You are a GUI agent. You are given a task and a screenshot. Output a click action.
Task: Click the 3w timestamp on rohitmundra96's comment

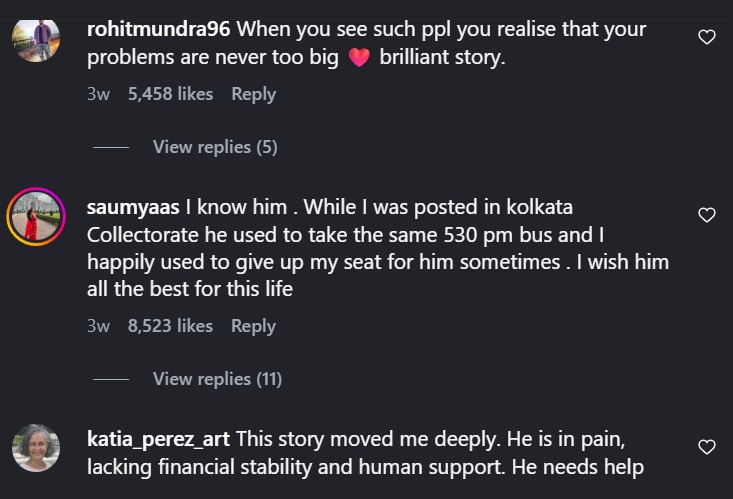(x=98, y=94)
